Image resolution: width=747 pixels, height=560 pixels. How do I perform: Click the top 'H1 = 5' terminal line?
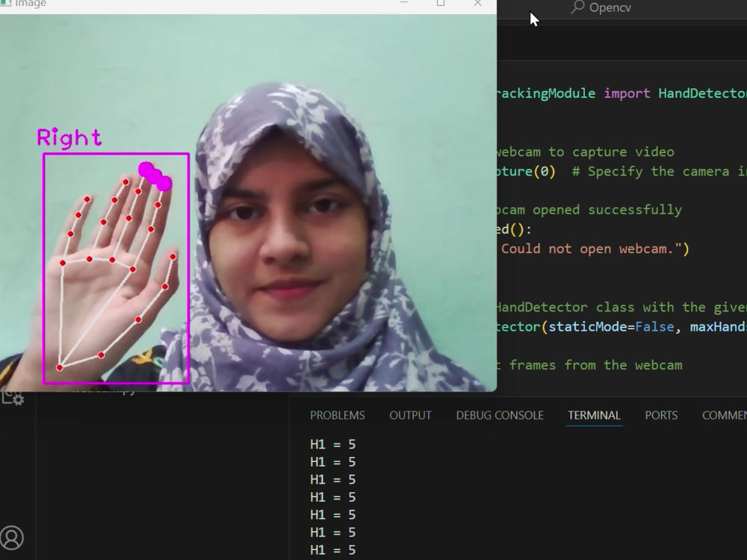[x=333, y=444]
